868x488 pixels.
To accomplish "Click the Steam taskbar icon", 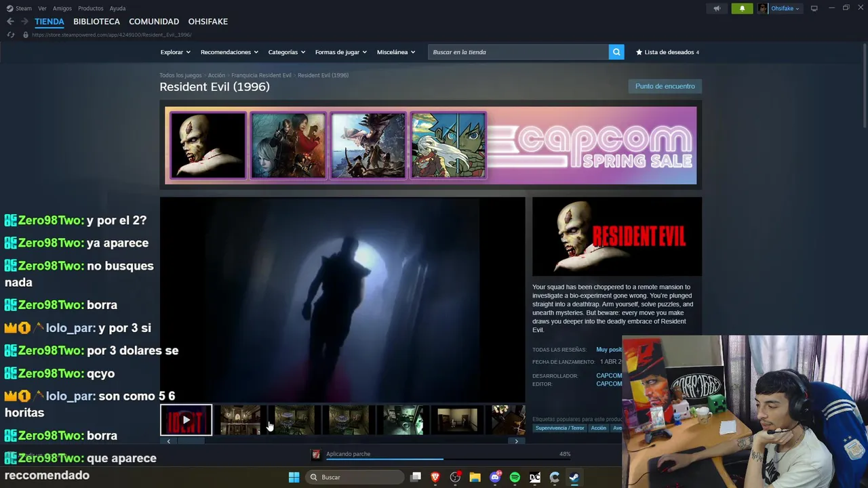I will [x=574, y=477].
